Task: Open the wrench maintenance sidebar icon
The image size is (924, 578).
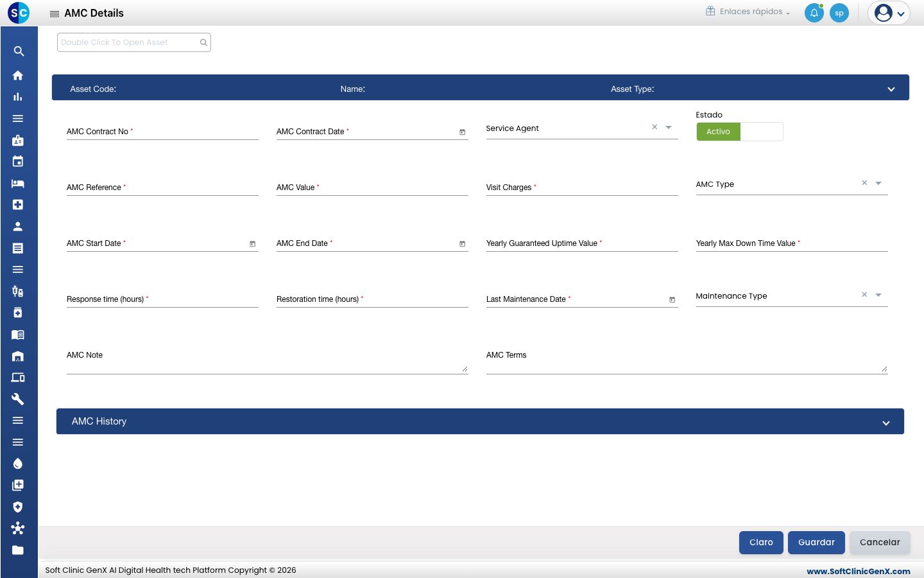Action: (x=18, y=399)
